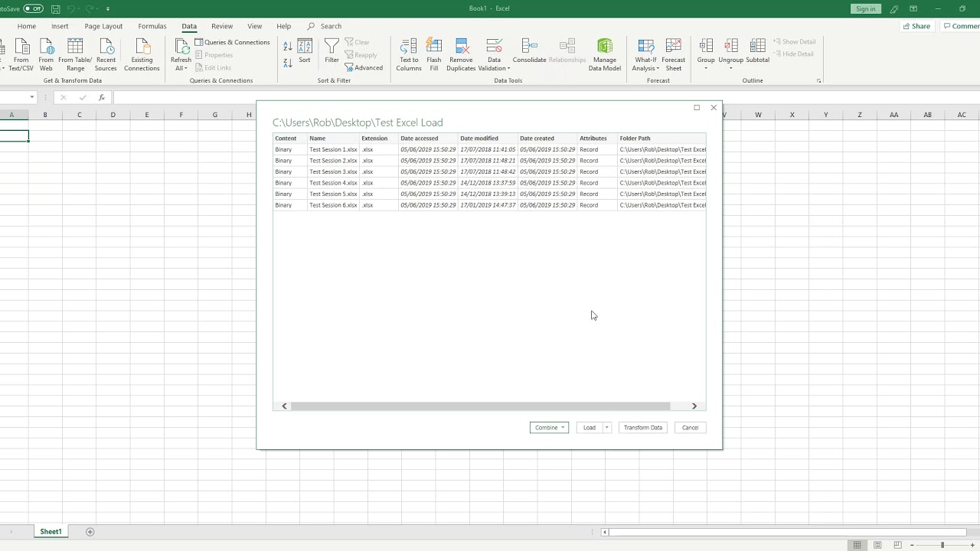Click the Group outline icon

pyautogui.click(x=706, y=46)
